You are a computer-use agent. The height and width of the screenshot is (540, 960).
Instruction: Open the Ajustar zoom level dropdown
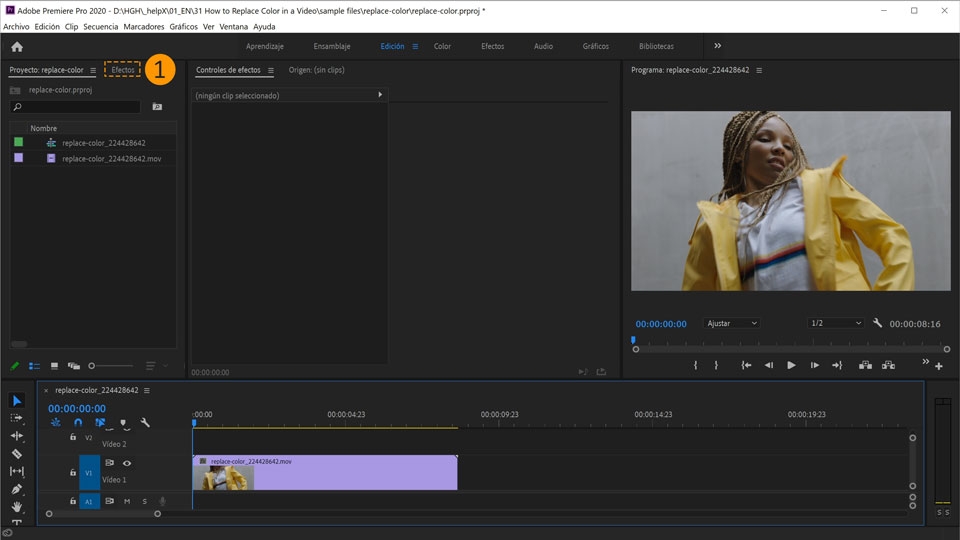click(x=732, y=324)
